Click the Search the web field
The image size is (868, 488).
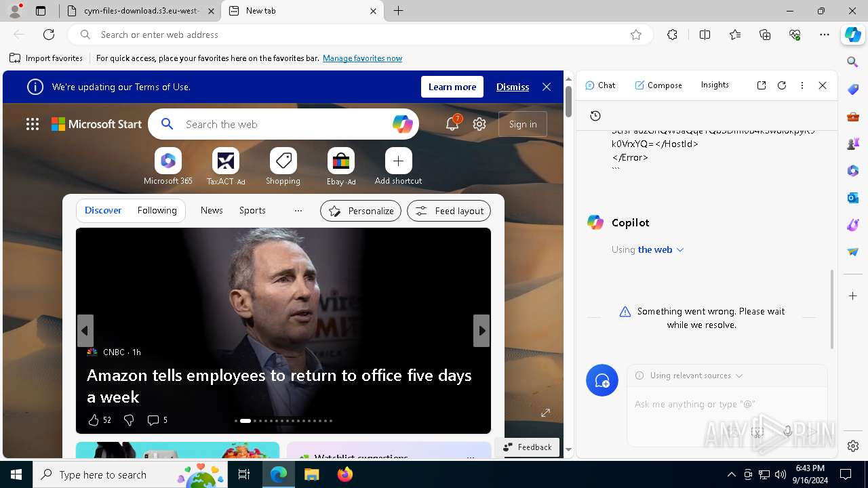tap(283, 124)
